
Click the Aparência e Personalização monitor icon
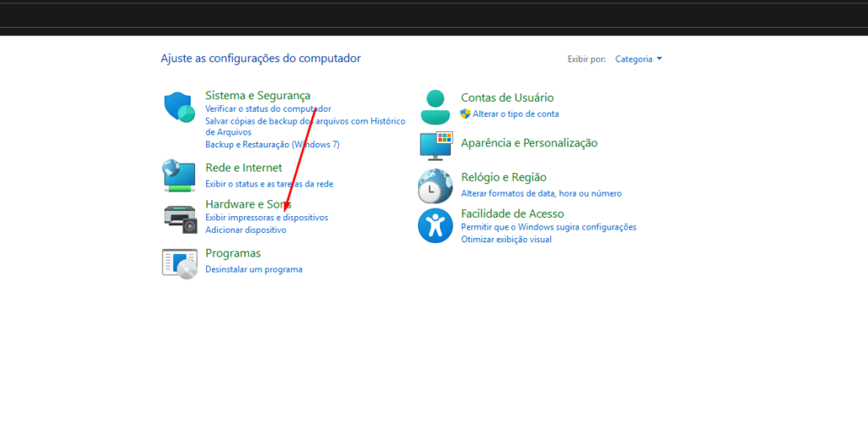click(x=436, y=145)
